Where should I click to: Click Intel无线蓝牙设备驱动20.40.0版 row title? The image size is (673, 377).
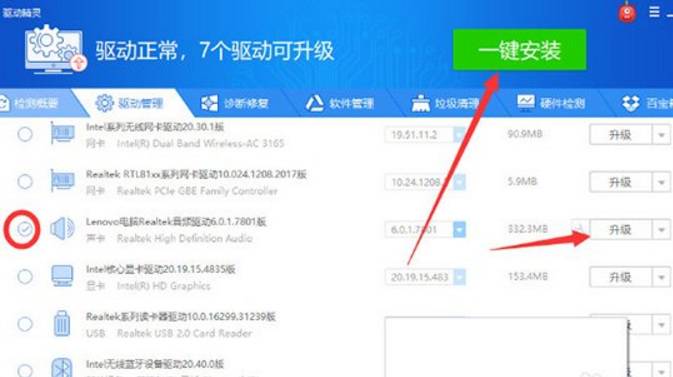click(x=155, y=364)
